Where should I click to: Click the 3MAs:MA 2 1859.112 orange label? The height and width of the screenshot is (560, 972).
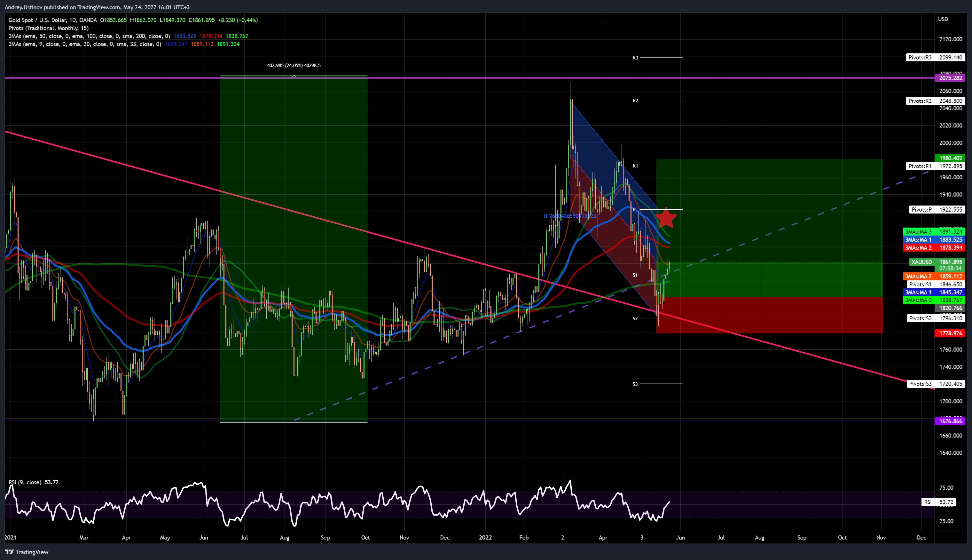(x=934, y=276)
